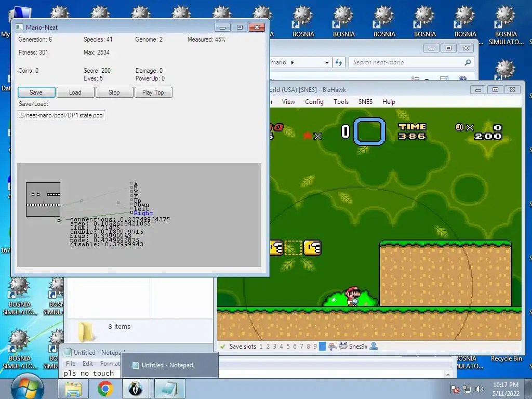
Task: Select save slot 6 in BizHawk
Action: coord(295,347)
